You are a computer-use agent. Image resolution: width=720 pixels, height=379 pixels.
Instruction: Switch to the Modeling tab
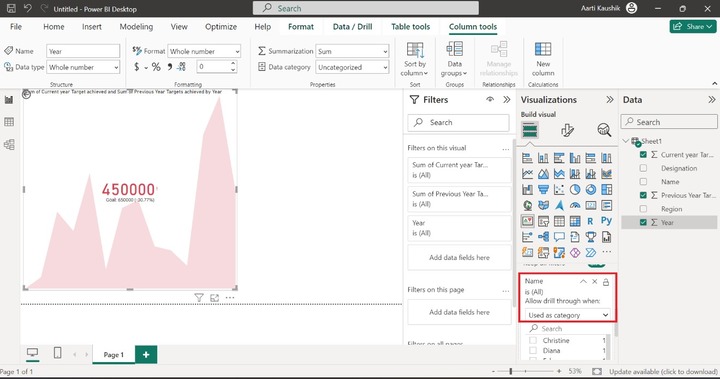[136, 27]
